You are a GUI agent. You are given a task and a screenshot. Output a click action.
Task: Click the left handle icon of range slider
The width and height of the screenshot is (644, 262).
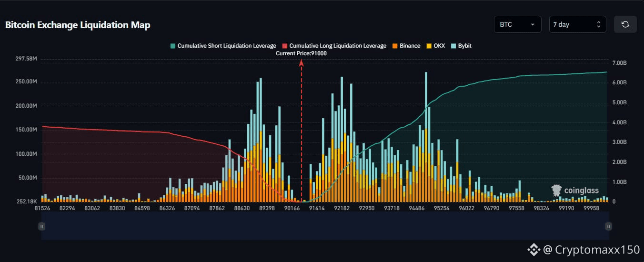pyautogui.click(x=42, y=226)
